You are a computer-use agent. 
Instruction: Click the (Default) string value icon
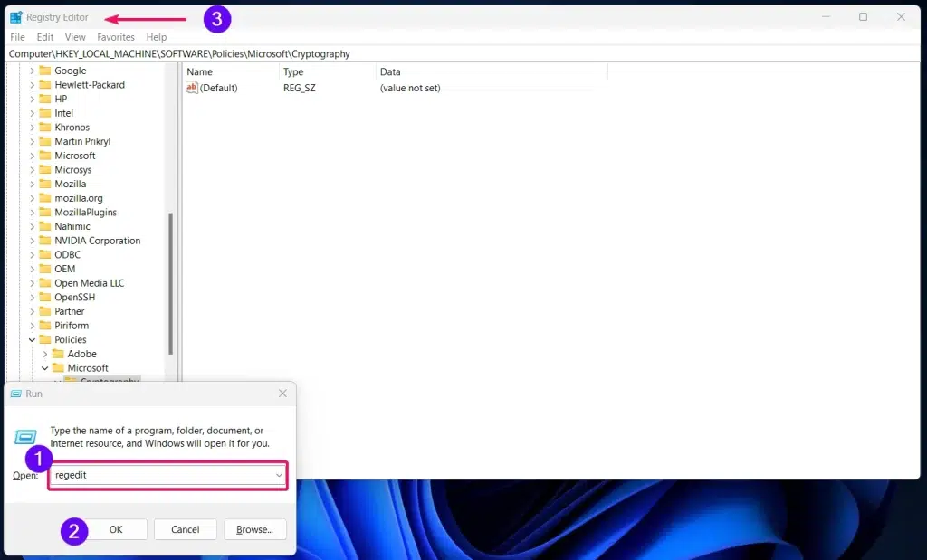pyautogui.click(x=192, y=88)
